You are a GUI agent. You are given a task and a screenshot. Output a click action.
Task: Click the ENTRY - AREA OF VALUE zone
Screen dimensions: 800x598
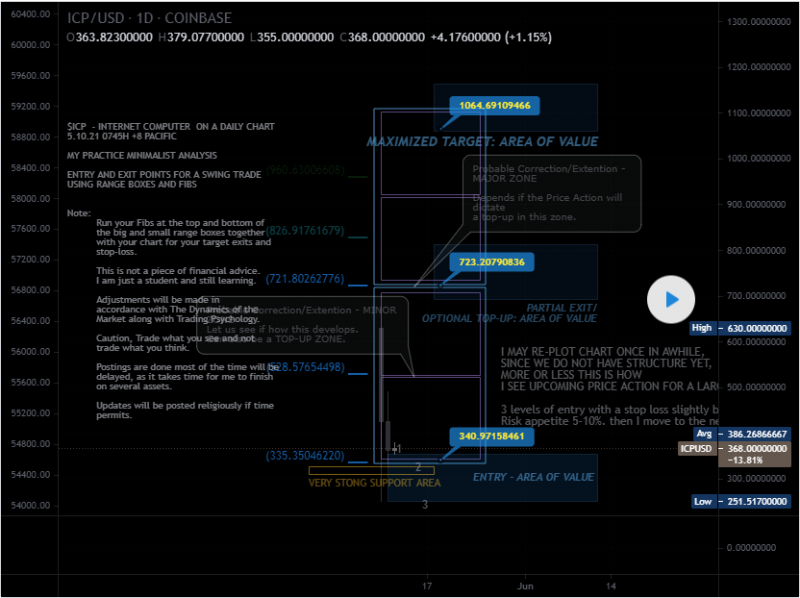pyautogui.click(x=533, y=477)
